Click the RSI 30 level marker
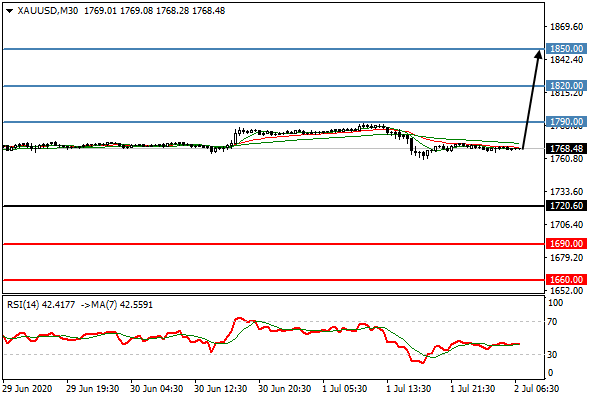Viewport: 590px width, 400px height. 552,354
